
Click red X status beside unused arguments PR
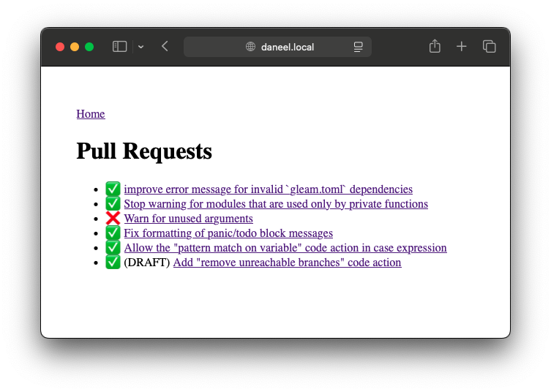[113, 219]
